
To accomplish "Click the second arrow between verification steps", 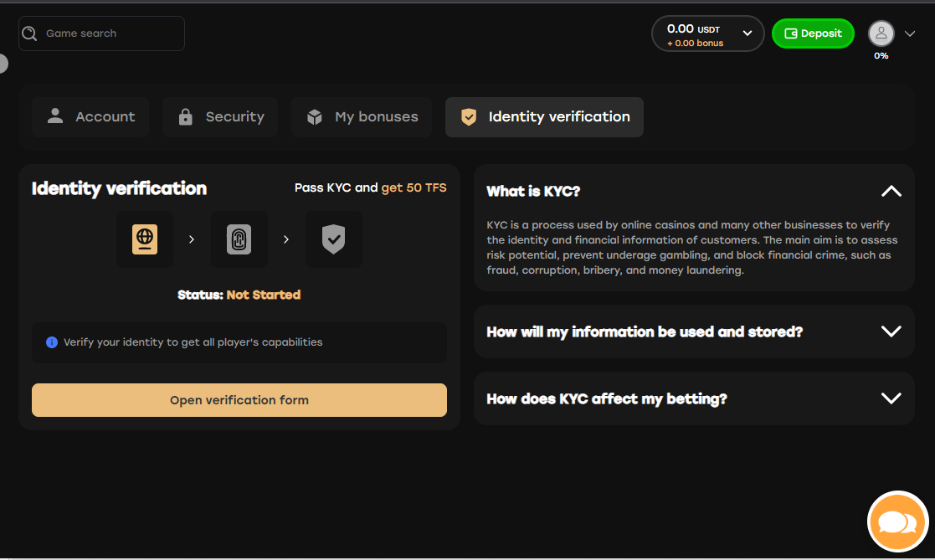I will click(286, 239).
